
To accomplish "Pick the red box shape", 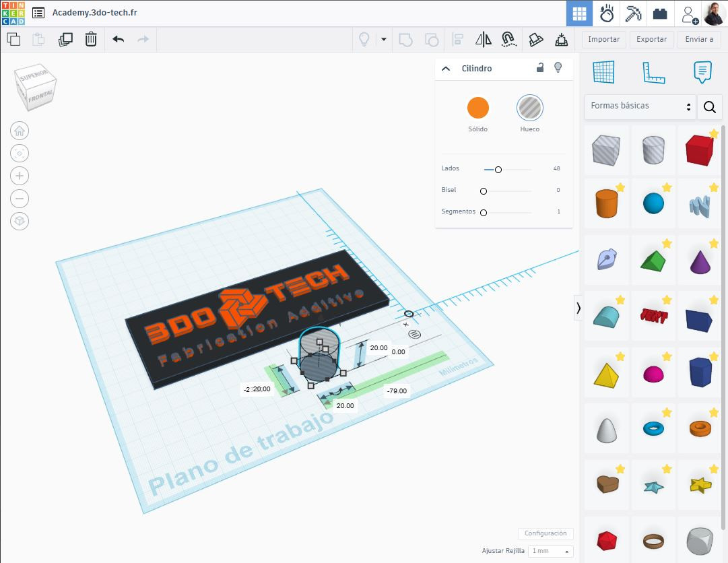I will click(x=700, y=150).
